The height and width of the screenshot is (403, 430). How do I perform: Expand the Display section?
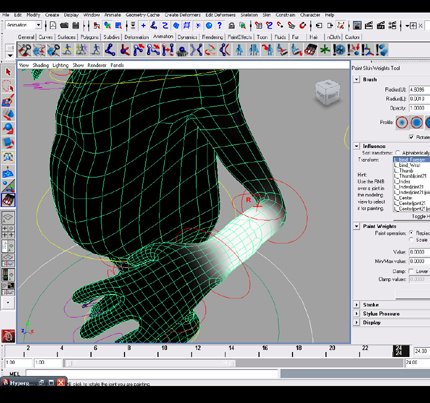click(357, 322)
